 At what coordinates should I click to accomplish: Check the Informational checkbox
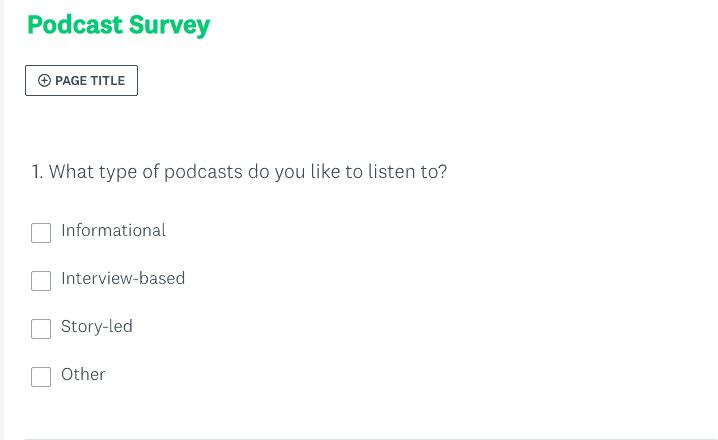pyautogui.click(x=41, y=233)
